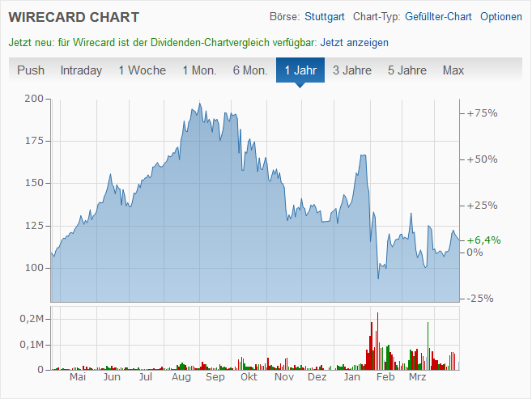Screen dimensions: 532x399
Task: Switch chart to 1 Mon. range
Action: tap(199, 70)
